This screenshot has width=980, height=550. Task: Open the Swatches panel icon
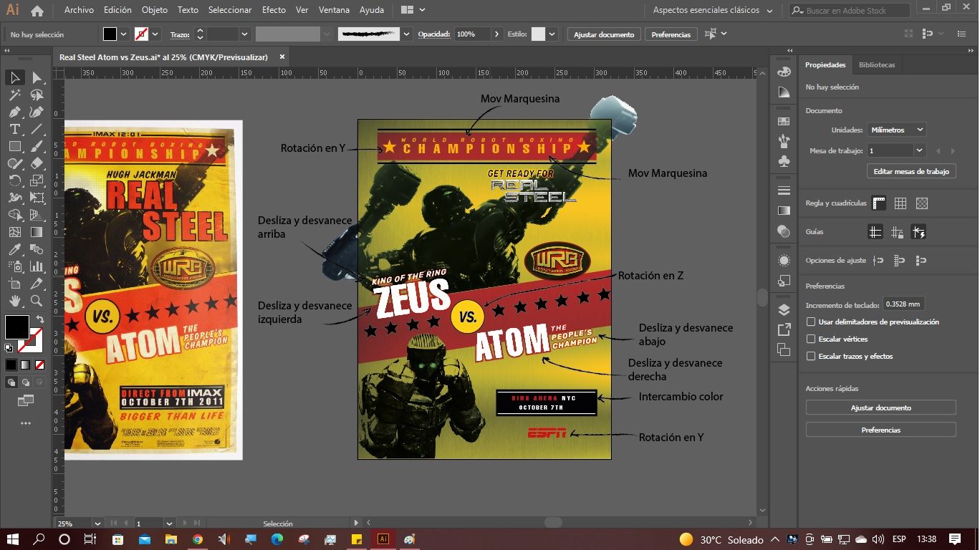[784, 122]
